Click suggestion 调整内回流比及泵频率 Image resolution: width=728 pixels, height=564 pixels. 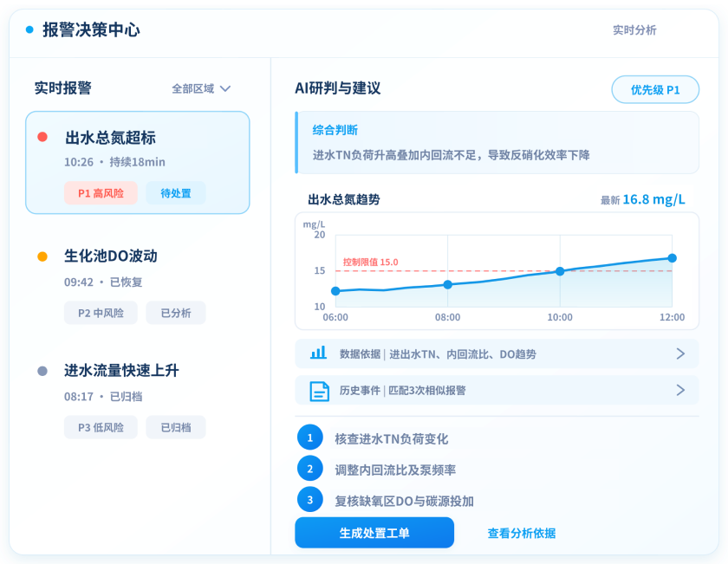coord(395,470)
